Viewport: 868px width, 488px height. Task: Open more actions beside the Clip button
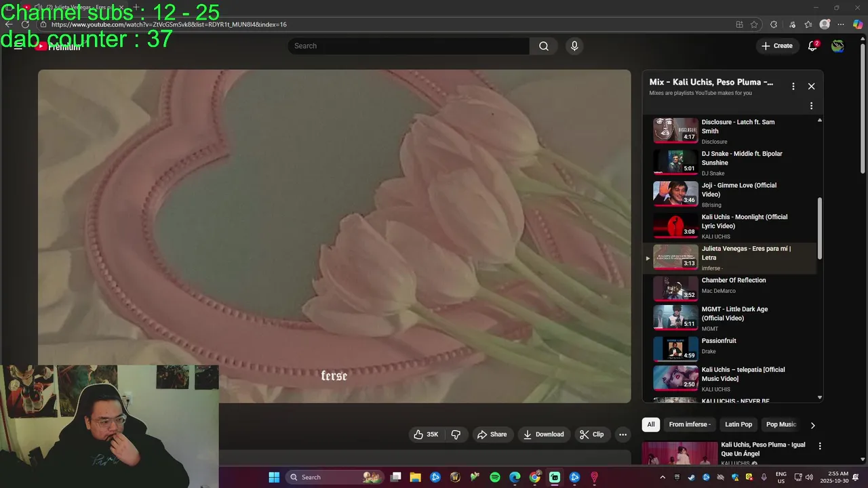[x=623, y=434]
